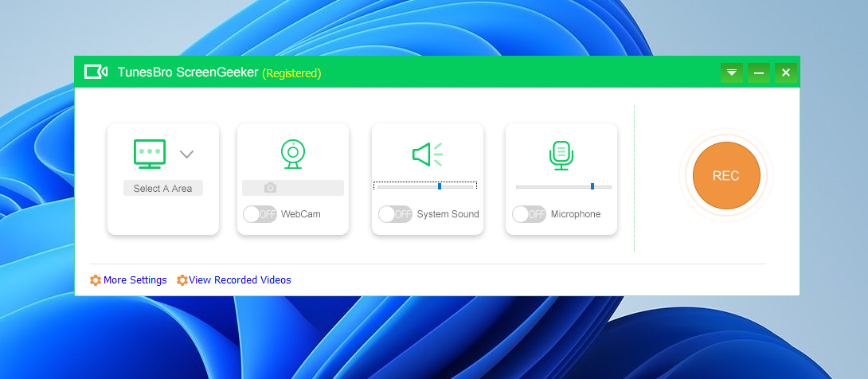The image size is (868, 379).
Task: Enable the System Sound toggle
Action: tap(395, 214)
